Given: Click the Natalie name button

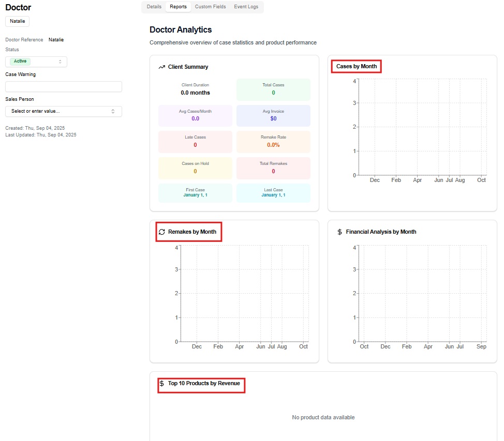Looking at the screenshot, I should pos(18,21).
